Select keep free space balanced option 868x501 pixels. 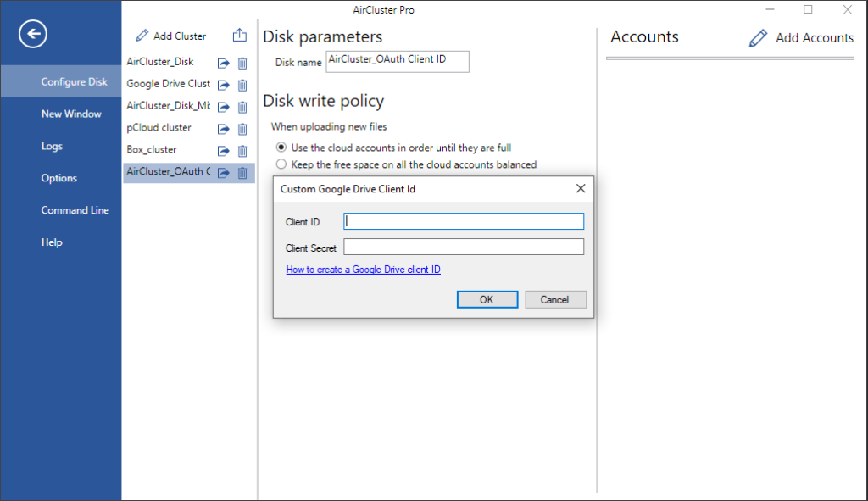tap(281, 164)
